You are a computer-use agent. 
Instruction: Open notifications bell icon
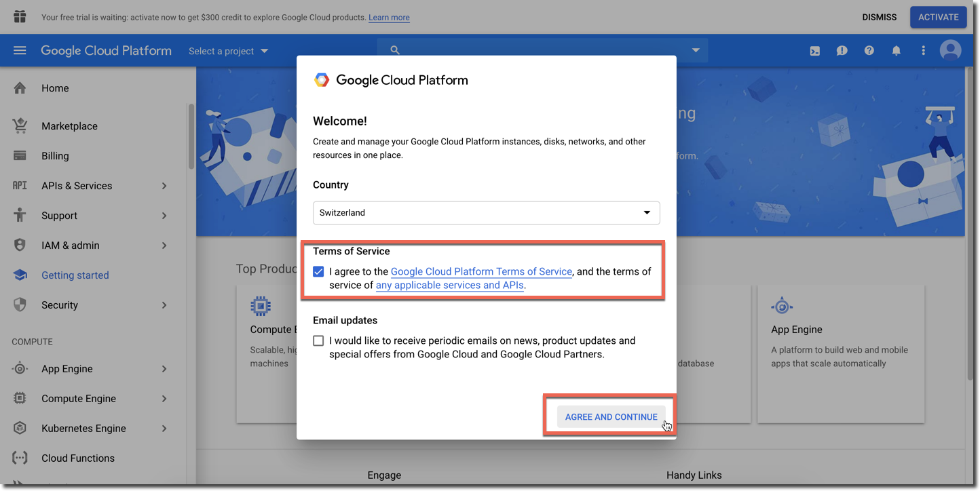[897, 51]
